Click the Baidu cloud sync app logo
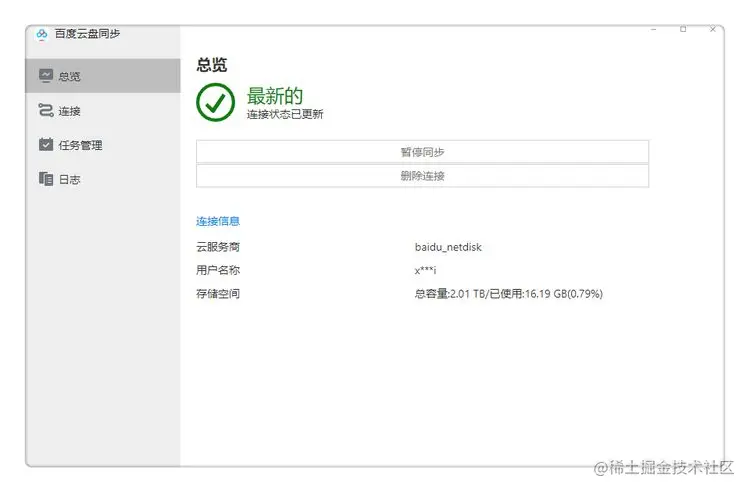Screen dimensions: 750x492 (x=42, y=34)
